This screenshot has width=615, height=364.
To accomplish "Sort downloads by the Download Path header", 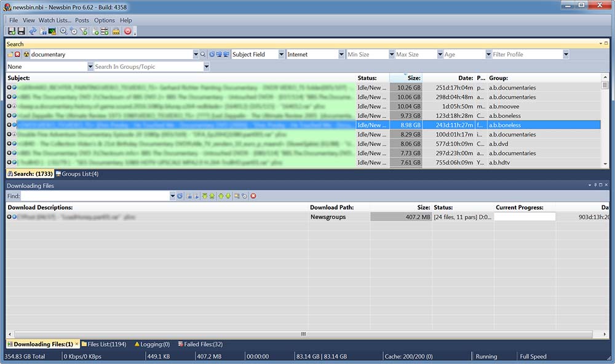I will (339, 207).
